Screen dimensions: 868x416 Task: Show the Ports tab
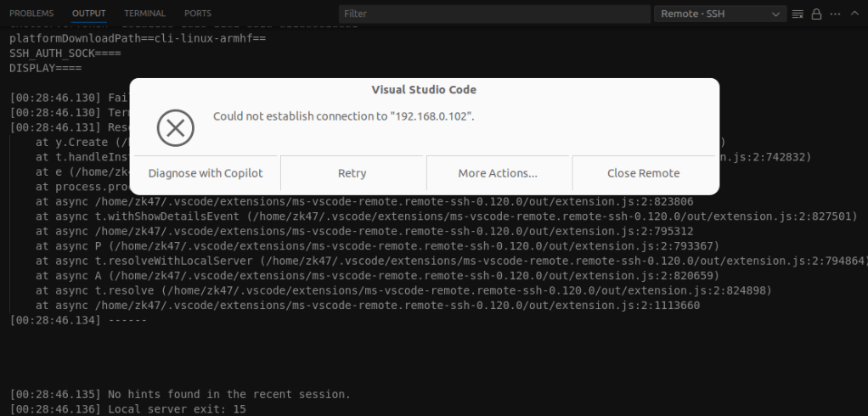(197, 14)
